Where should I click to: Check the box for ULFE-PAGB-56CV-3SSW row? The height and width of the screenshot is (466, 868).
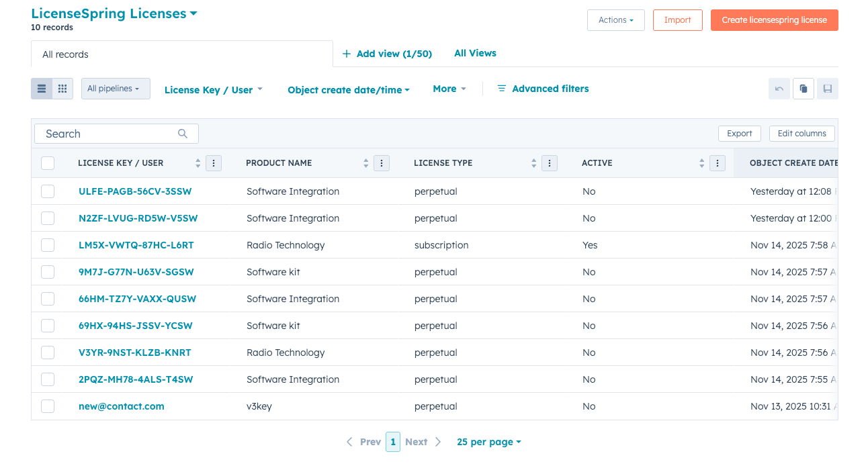(x=48, y=191)
